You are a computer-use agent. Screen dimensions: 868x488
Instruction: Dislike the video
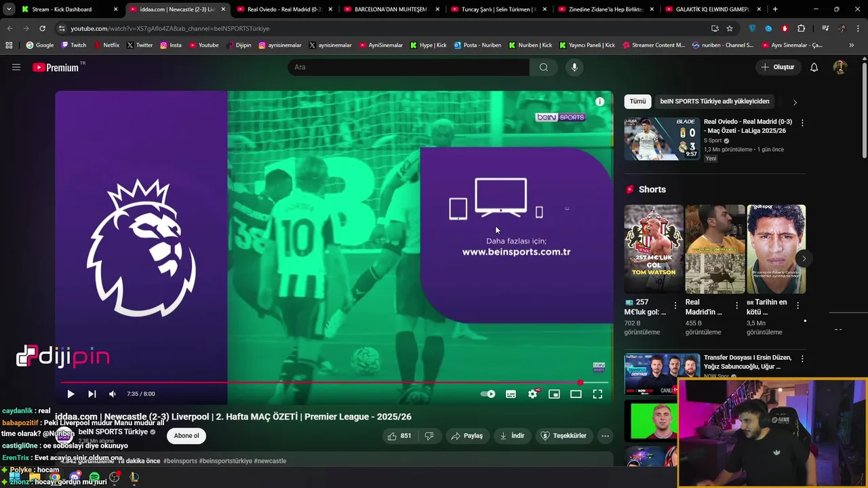click(x=429, y=436)
